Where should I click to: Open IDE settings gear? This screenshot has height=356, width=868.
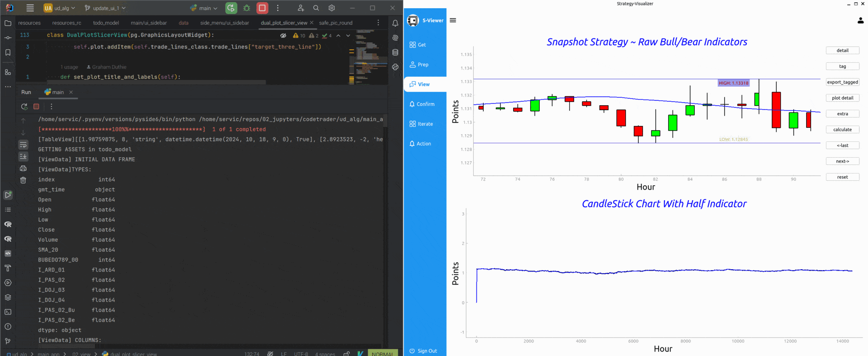331,8
